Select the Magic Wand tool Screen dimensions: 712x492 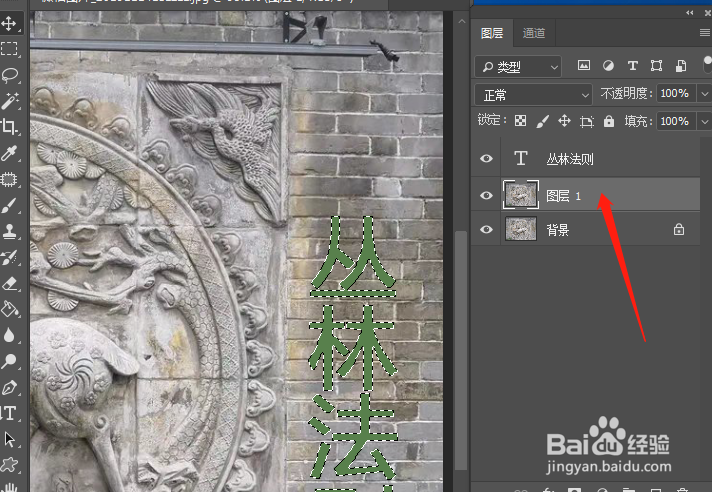tap(9, 101)
